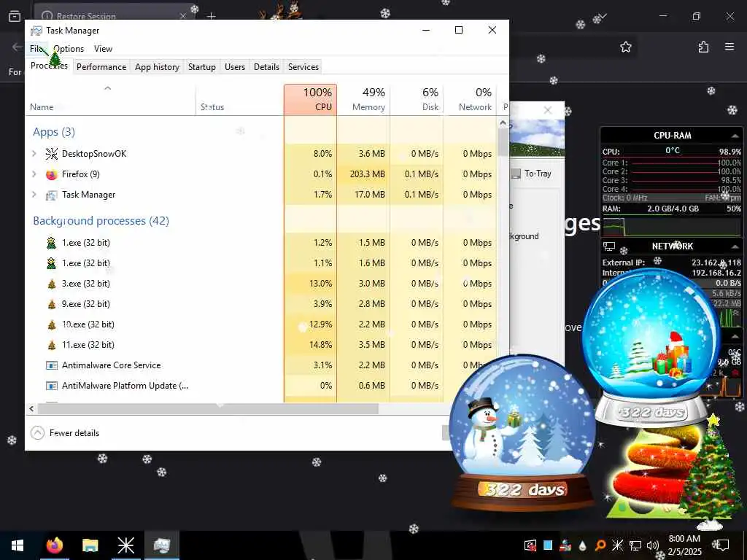Click the light blue square tray icon
Screen dimensions: 747x560
pos(548,545)
